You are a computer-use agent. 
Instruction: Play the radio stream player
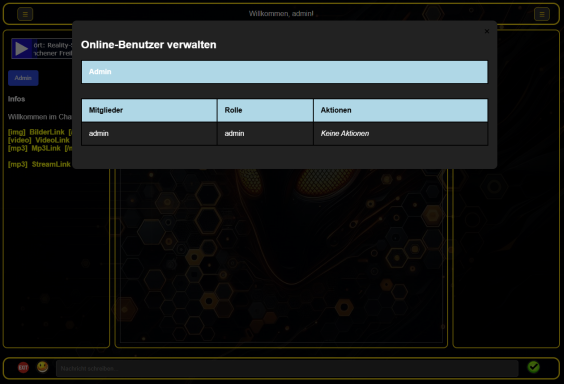pos(22,49)
